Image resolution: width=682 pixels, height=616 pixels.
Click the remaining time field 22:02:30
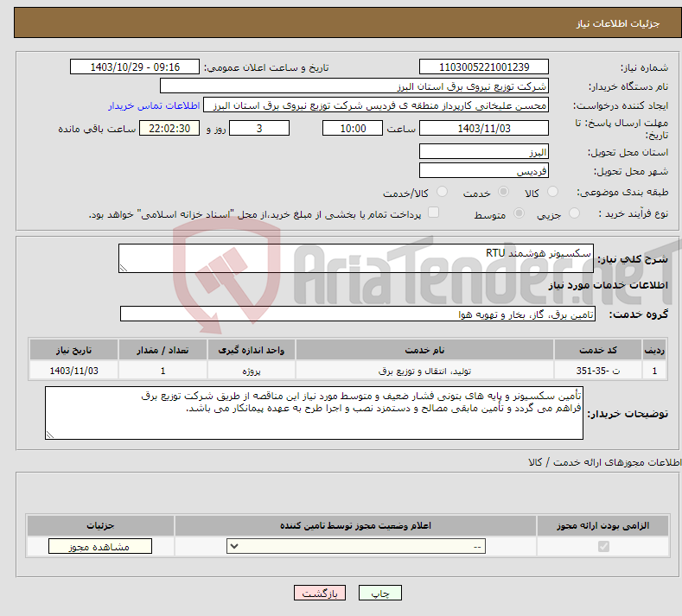[169, 128]
